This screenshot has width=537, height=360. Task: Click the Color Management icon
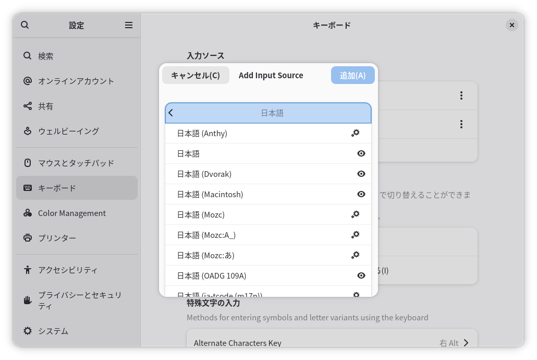click(27, 213)
